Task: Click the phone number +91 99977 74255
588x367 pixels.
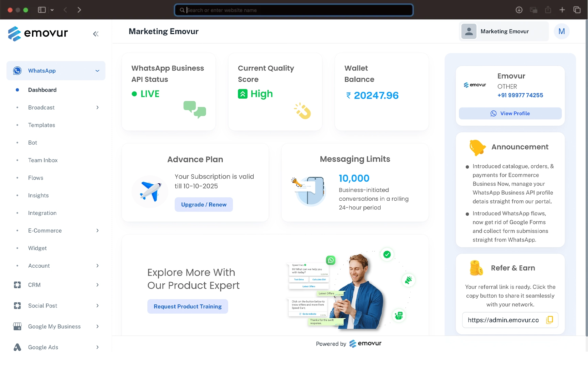Action: (520, 95)
